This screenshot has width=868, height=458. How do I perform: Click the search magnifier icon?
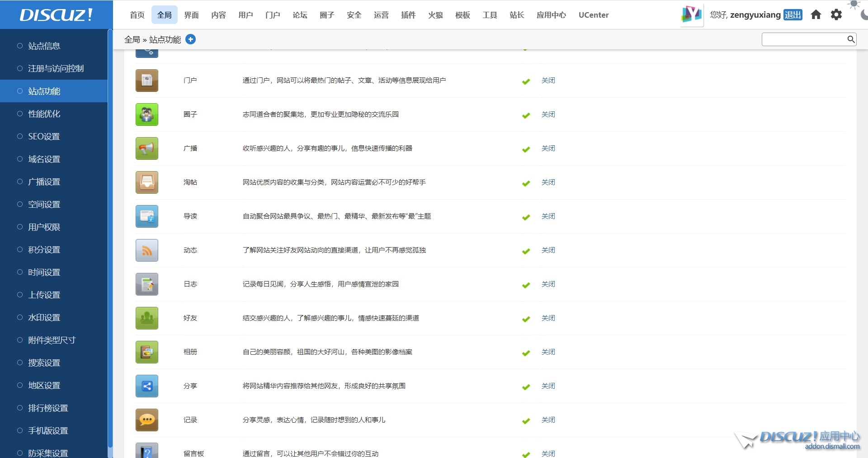(x=851, y=39)
